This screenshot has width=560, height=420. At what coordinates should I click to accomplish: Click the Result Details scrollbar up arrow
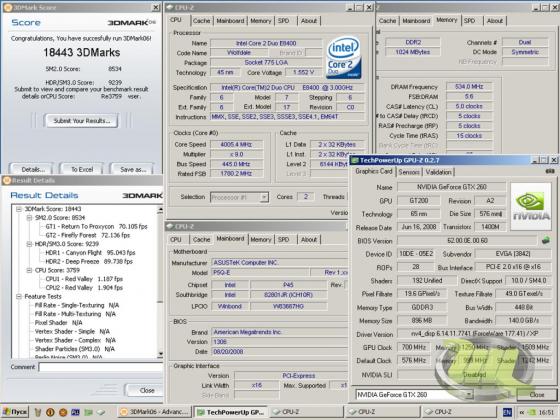(160, 210)
